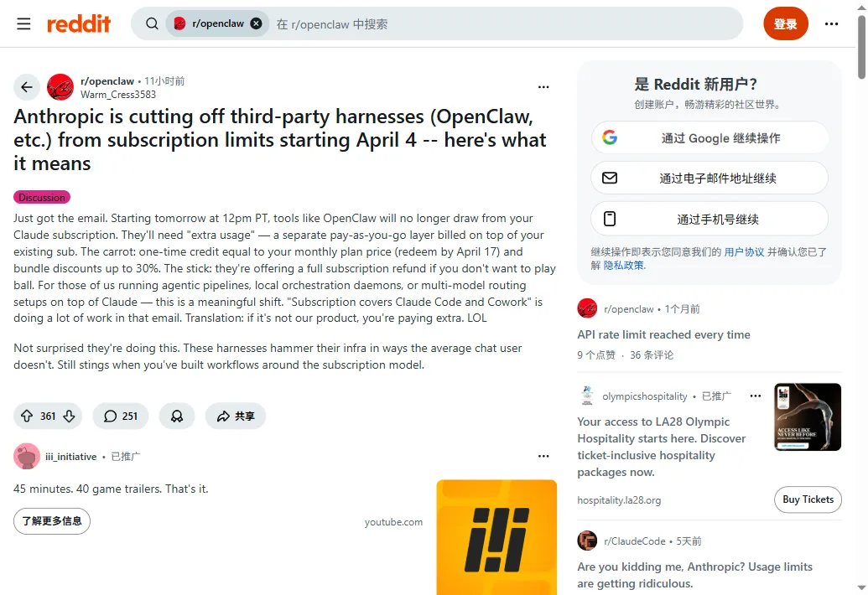This screenshot has height=595, width=868.
Task: Open r/openclaw link in sidebar post
Action: click(x=628, y=309)
